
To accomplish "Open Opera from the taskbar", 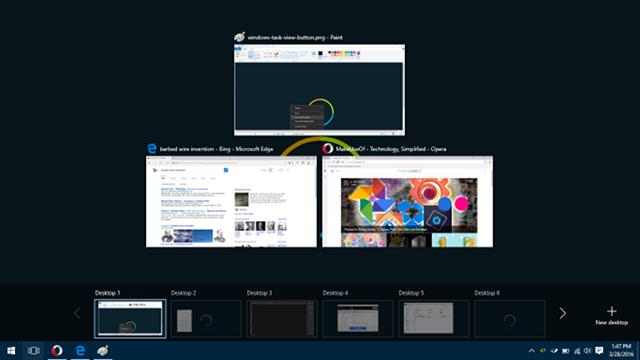I will click(57, 351).
